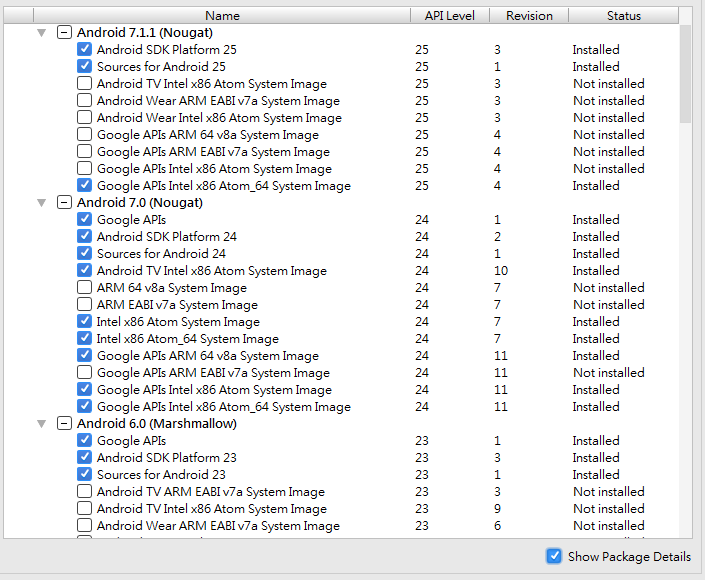This screenshot has height=580, width=705.
Task: Click revision '9' of Android TV Intel x86 Atom API 23
Action: pyautogui.click(x=497, y=509)
